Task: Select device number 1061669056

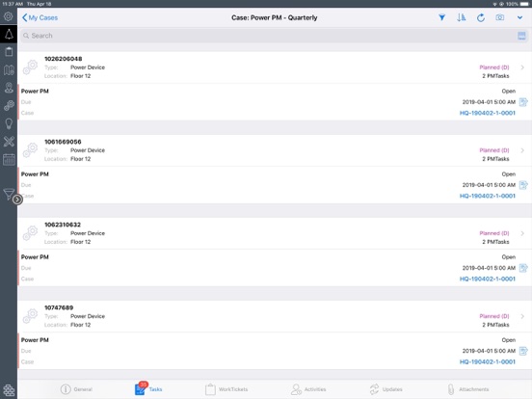Action: pyautogui.click(x=63, y=142)
